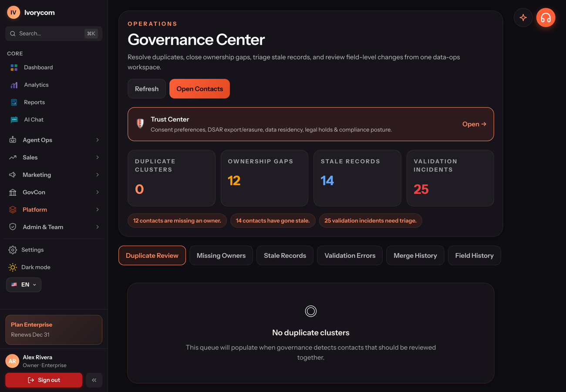The height and width of the screenshot is (392, 566).
Task: Click the '14 contacts have gone stale.' chip
Action: (273, 221)
